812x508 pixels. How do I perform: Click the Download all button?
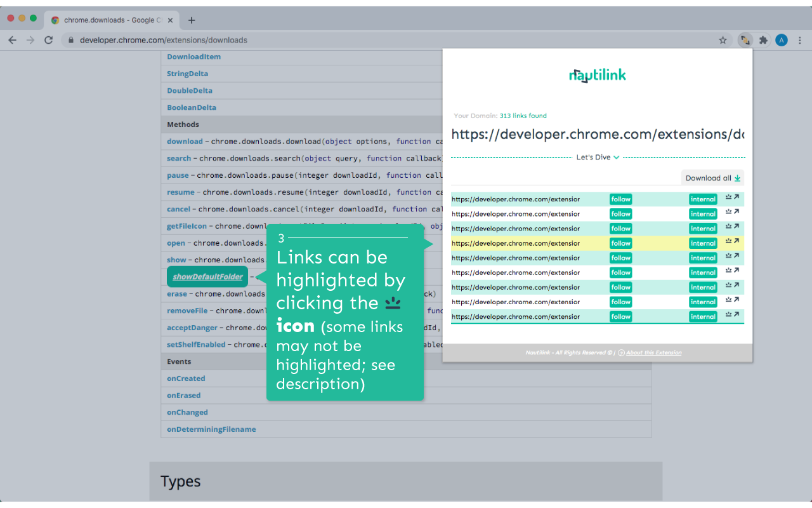click(x=713, y=178)
